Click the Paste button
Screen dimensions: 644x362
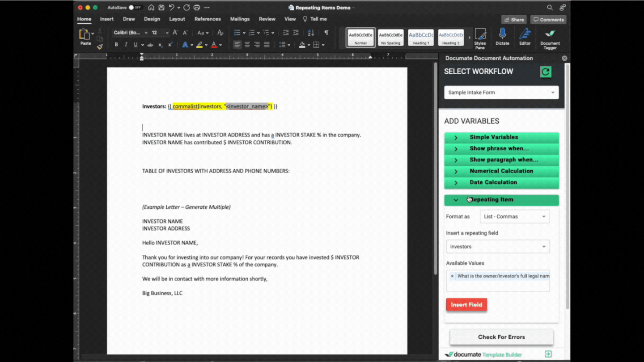click(85, 37)
